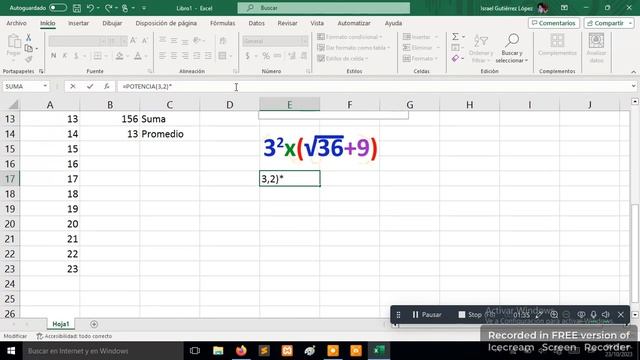Click cell containing 156
The width and height of the screenshot is (640, 360).
(x=110, y=119)
